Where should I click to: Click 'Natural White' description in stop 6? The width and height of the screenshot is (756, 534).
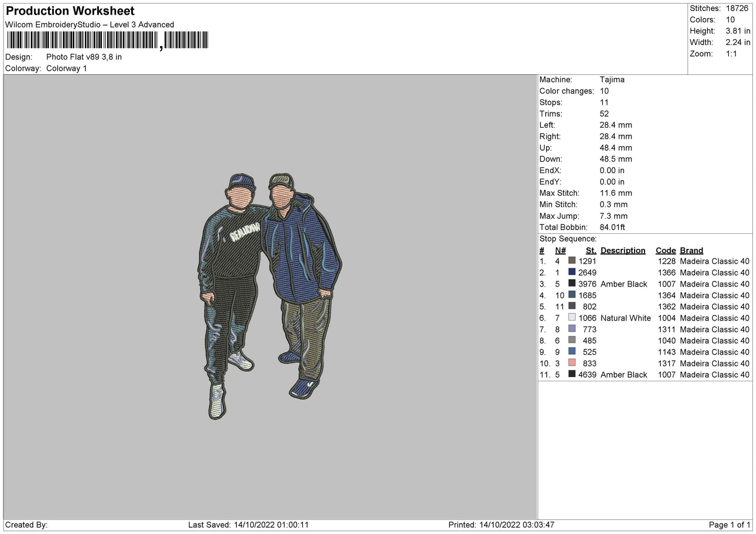626,318
